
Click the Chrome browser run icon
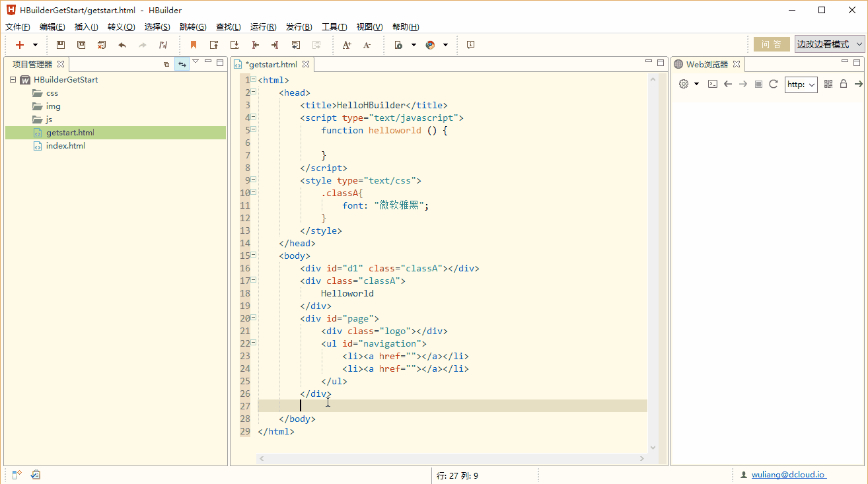pyautogui.click(x=430, y=45)
